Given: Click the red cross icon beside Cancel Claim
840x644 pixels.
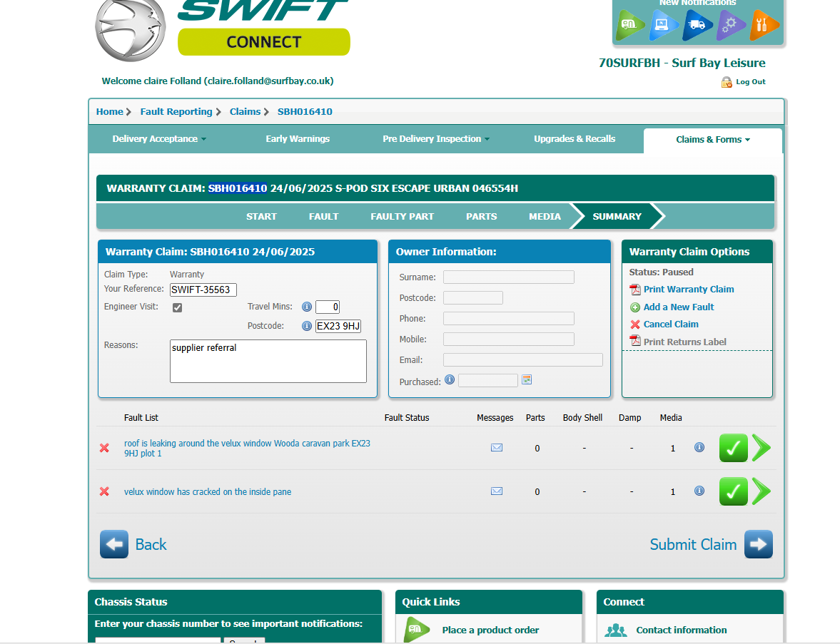Looking at the screenshot, I should click(x=635, y=324).
